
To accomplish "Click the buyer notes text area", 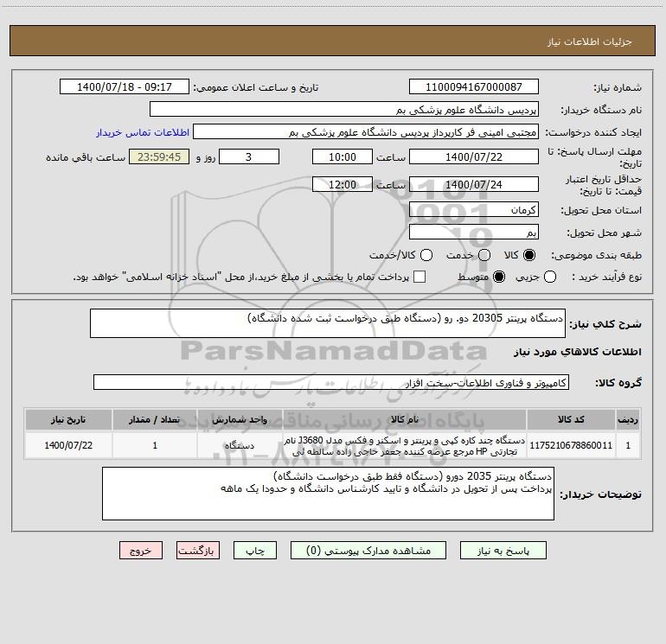I will (328, 494).
